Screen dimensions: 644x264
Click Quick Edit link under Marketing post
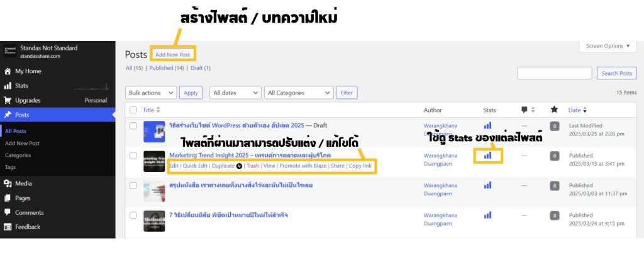(x=195, y=166)
